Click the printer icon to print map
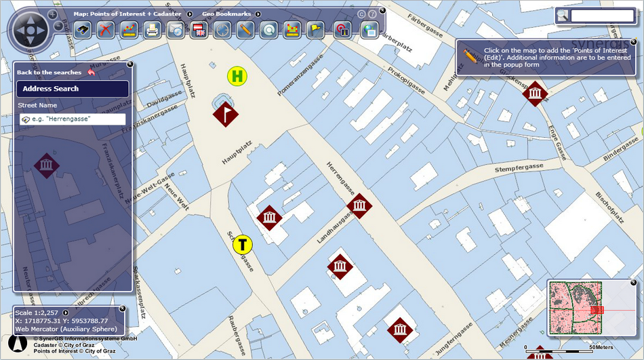The image size is (644, 360). coord(153,31)
